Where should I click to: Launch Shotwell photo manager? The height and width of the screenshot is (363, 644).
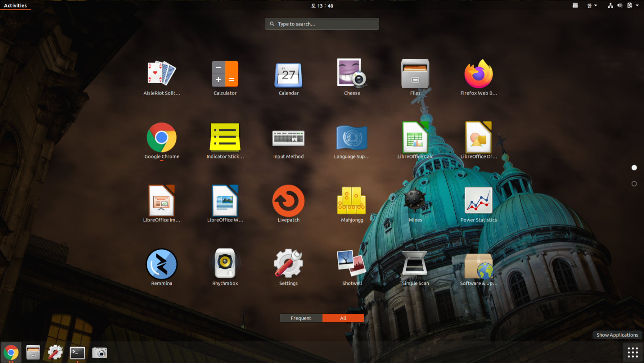click(352, 268)
